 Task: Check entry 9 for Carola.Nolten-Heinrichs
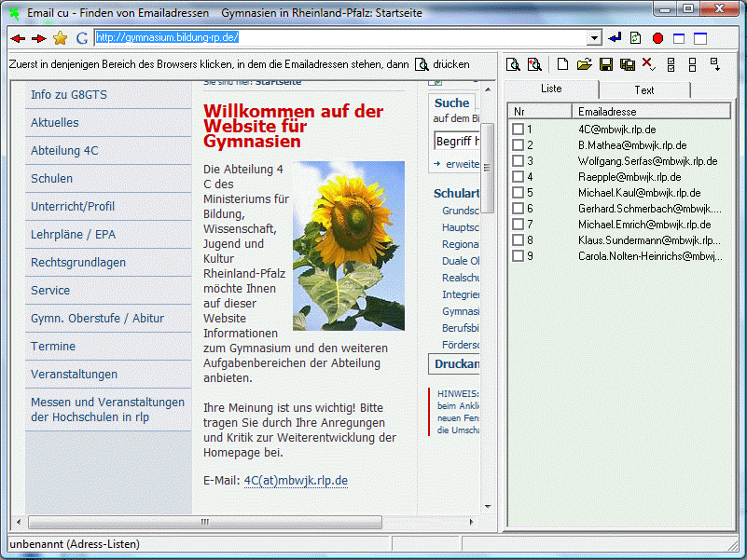[x=519, y=256]
